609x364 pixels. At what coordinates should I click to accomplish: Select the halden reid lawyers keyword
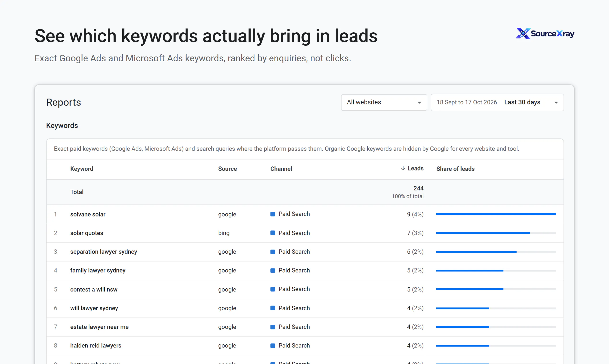click(x=96, y=345)
